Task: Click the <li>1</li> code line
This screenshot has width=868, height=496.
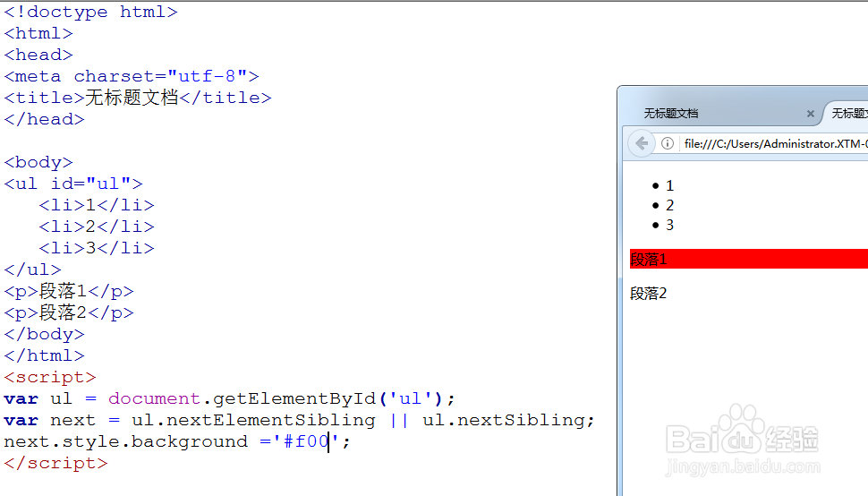Action: pos(97,205)
